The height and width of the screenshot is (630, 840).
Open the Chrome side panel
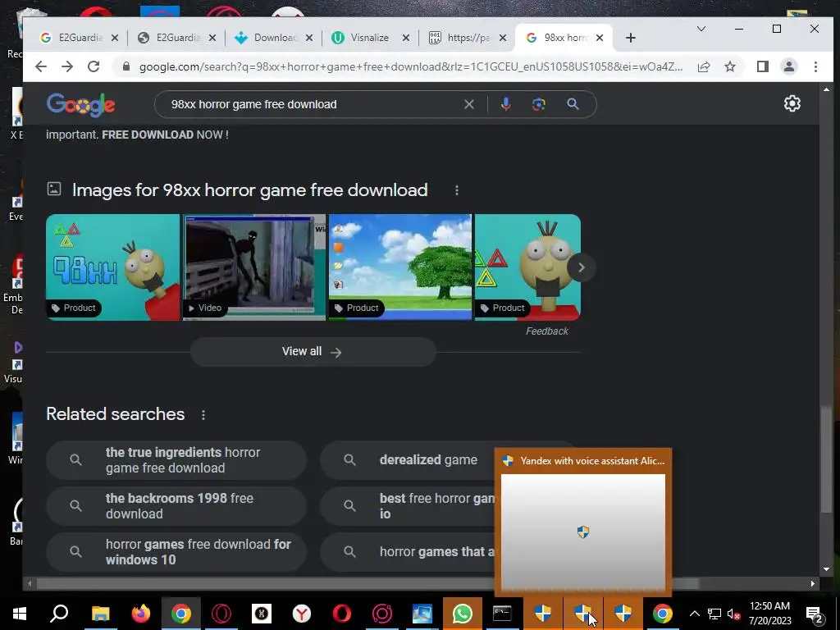click(x=763, y=66)
